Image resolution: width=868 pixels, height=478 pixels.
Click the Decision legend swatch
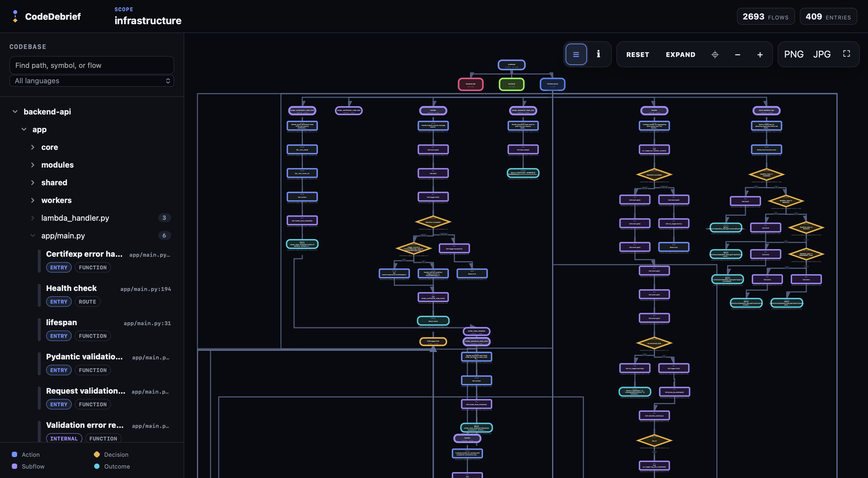pos(97,454)
